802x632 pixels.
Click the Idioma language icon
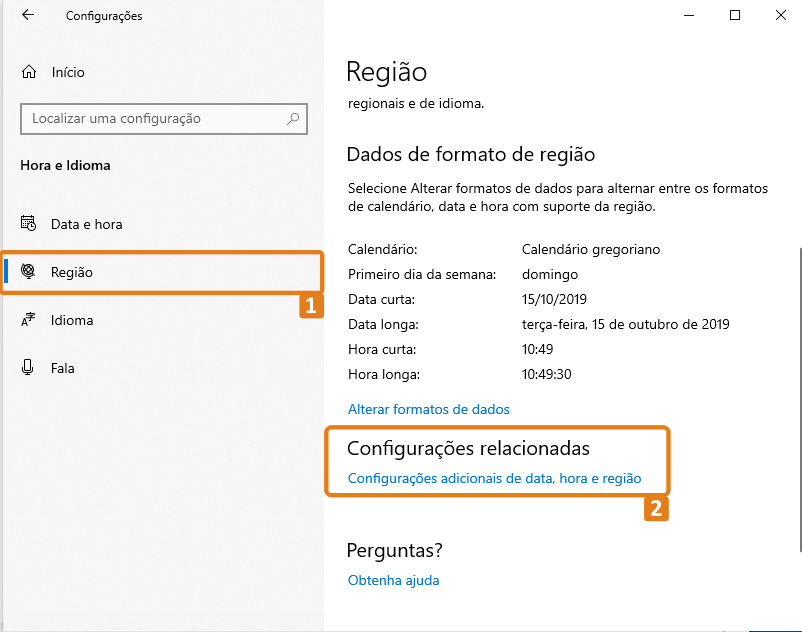pyautogui.click(x=29, y=320)
